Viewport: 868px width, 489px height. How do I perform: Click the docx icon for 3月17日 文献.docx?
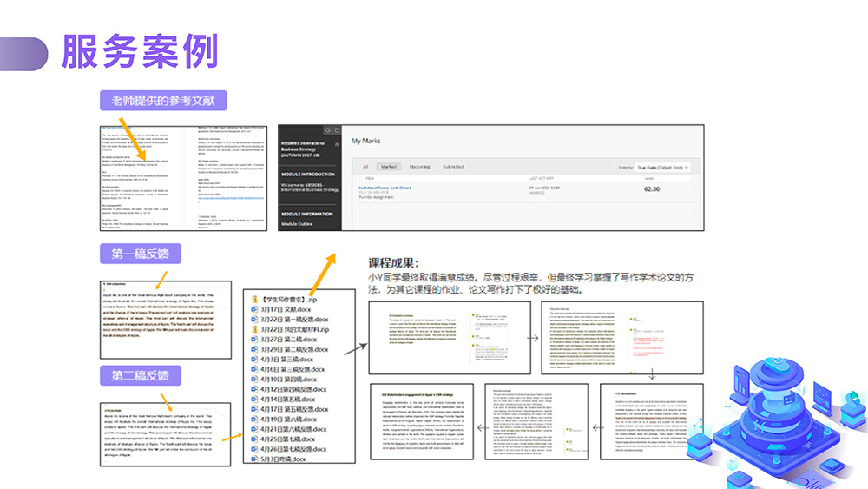coord(254,309)
